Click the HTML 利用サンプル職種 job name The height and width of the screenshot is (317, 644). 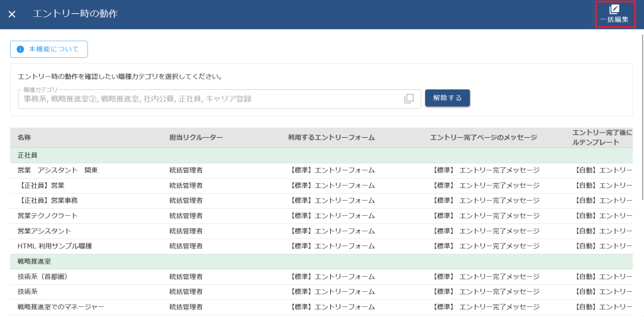point(55,246)
